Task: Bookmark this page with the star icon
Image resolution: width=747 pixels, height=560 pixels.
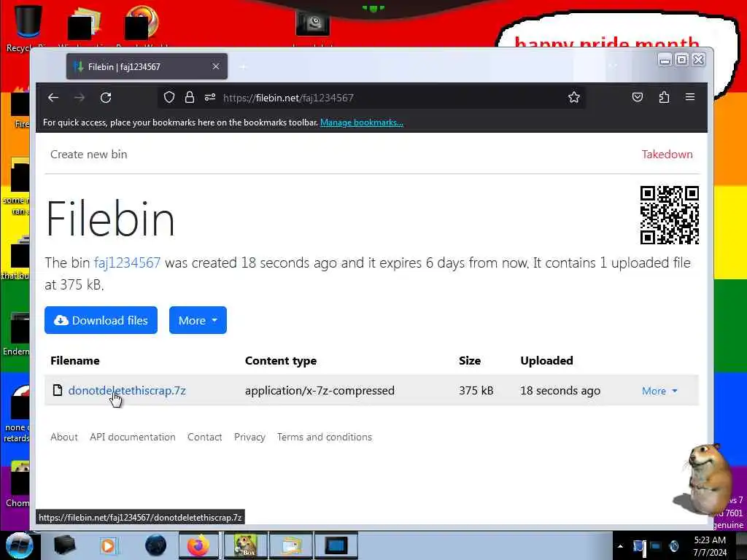Action: (574, 98)
